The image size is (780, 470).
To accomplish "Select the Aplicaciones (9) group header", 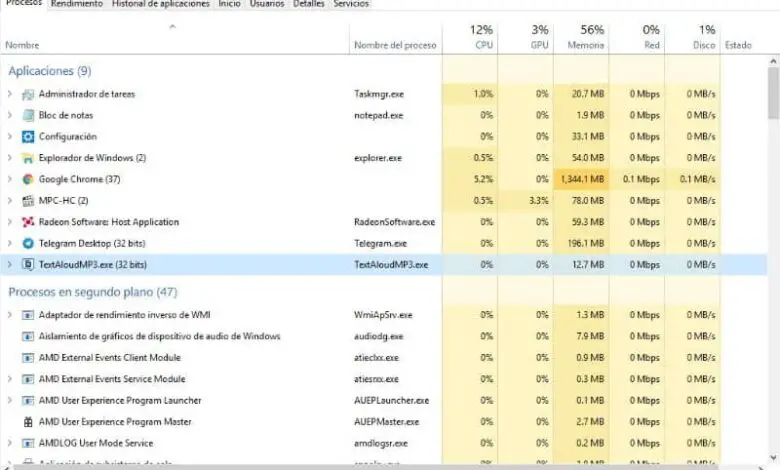I will pos(50,71).
